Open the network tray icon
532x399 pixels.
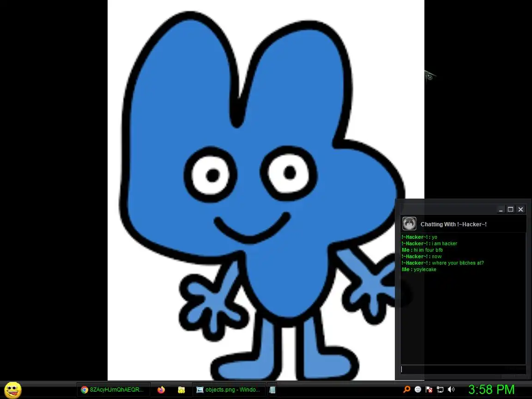(x=440, y=389)
